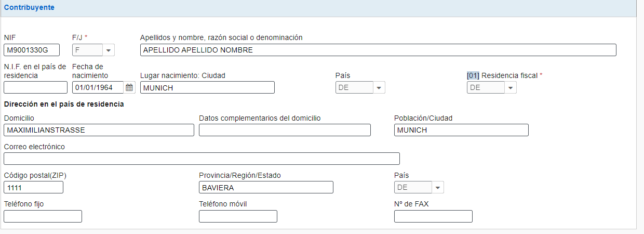Click the Código postal(ZIP) field
The height and width of the screenshot is (234, 644).
(33, 187)
